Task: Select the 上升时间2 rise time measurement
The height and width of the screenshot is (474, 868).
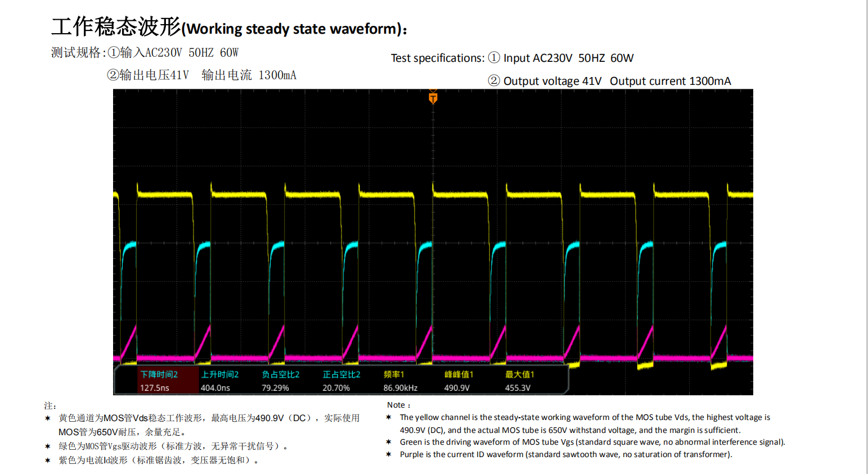Action: (220, 374)
